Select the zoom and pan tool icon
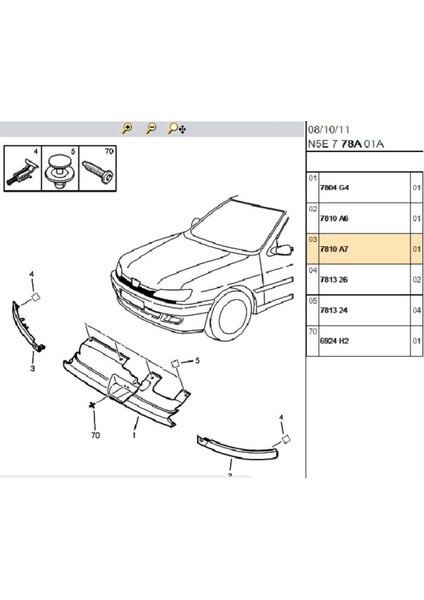The image size is (424, 600). (177, 129)
